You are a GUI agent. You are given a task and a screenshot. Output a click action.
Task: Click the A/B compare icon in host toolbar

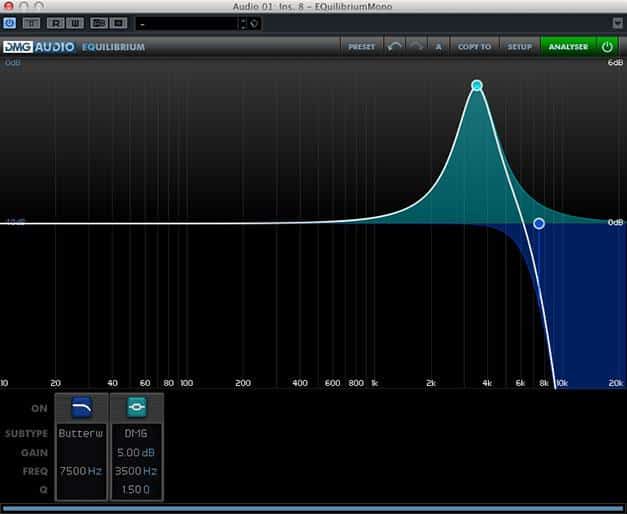click(31, 23)
